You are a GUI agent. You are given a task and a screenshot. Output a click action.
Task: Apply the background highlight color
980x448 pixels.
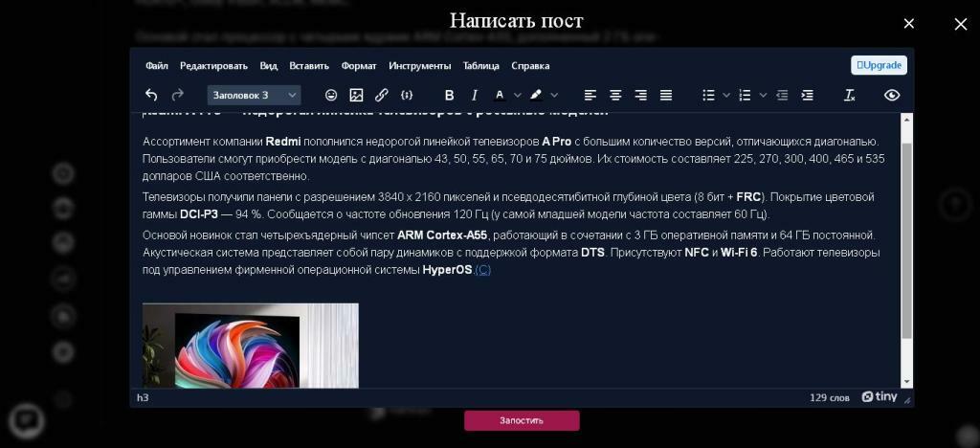(536, 95)
